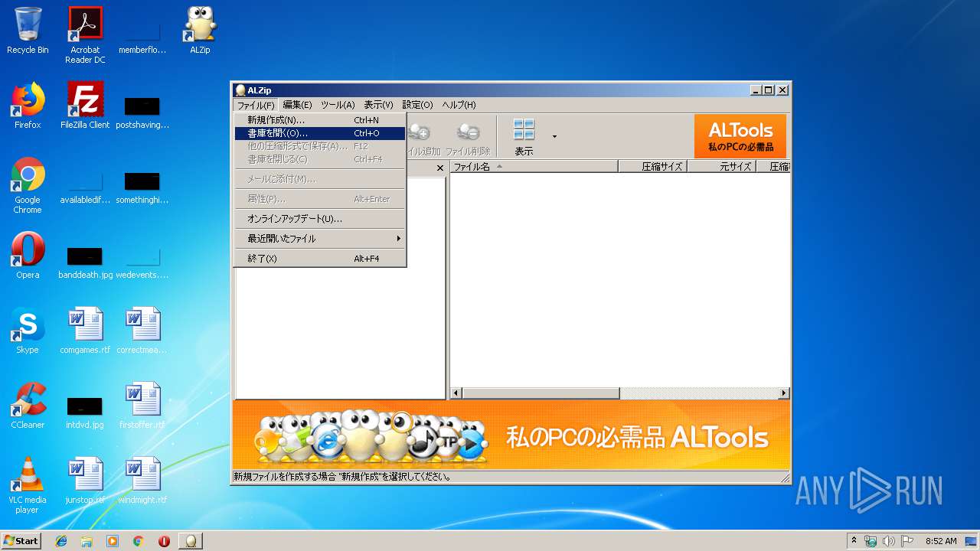Select the ALZip desktop shortcut
The image size is (980, 551).
click(x=200, y=31)
